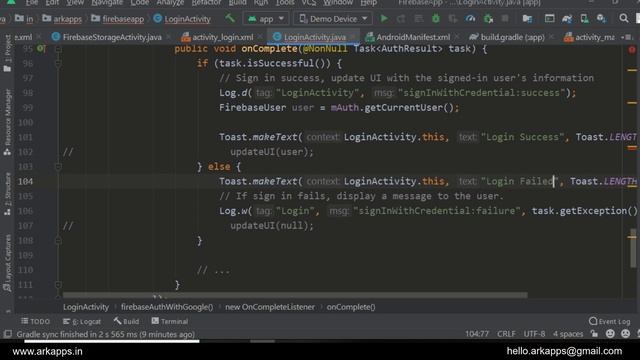Click Apply Changes and Restart Activity icon
Image resolution: width=640 pixels, height=360 pixels.
pos(401,19)
